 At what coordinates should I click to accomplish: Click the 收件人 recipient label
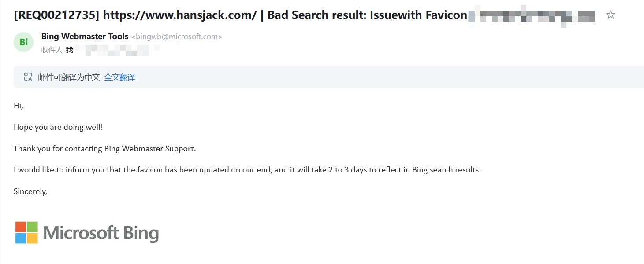[x=52, y=50]
